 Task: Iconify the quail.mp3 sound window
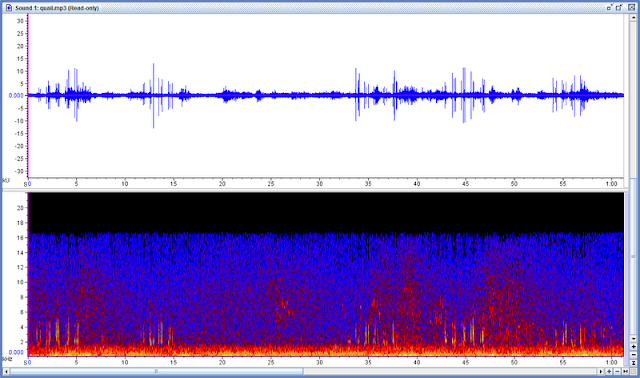[x=609, y=8]
